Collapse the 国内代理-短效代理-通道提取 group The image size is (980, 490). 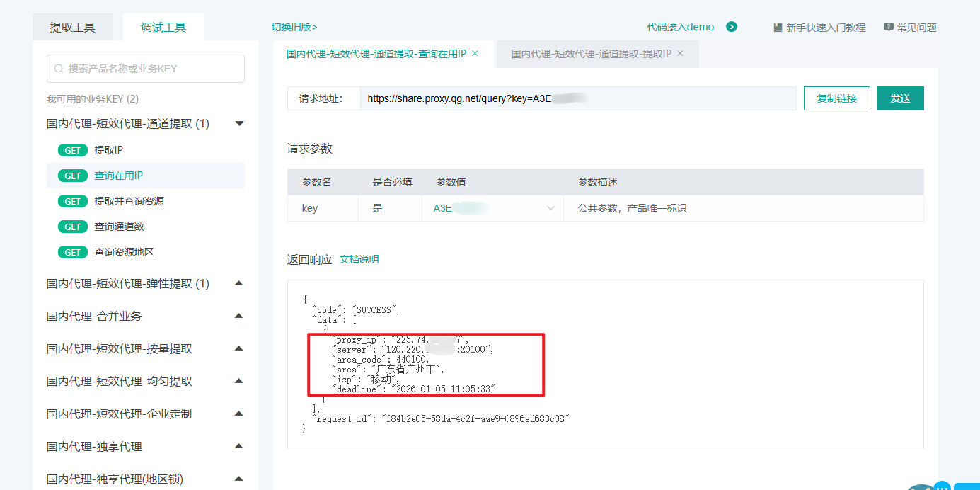point(239,124)
